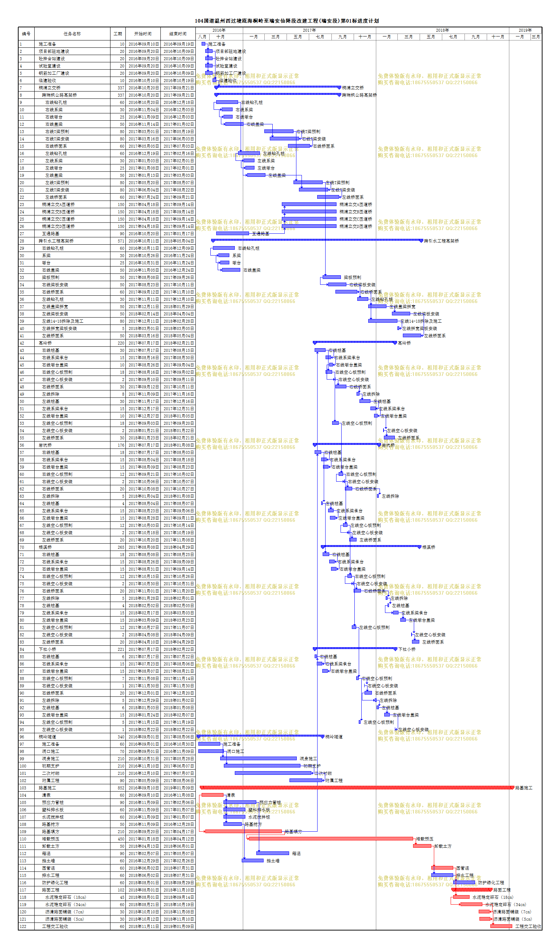The image size is (560, 948).
Task: Click 堆载预压 in the task name column
Action: [x=51, y=839]
